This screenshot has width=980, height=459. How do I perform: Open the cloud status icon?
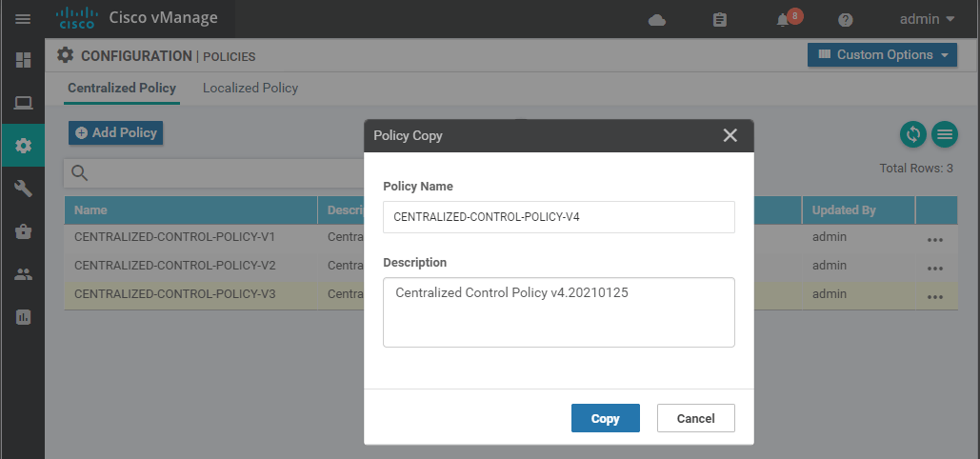point(657,20)
